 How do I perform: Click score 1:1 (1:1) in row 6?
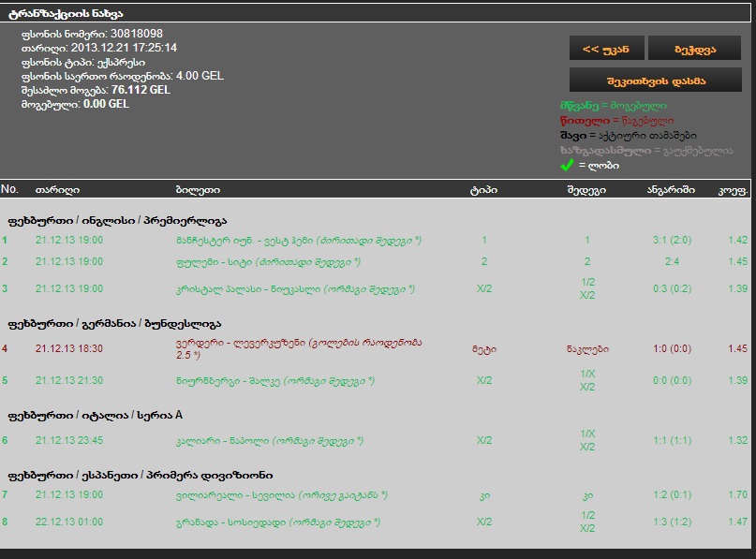click(672, 440)
